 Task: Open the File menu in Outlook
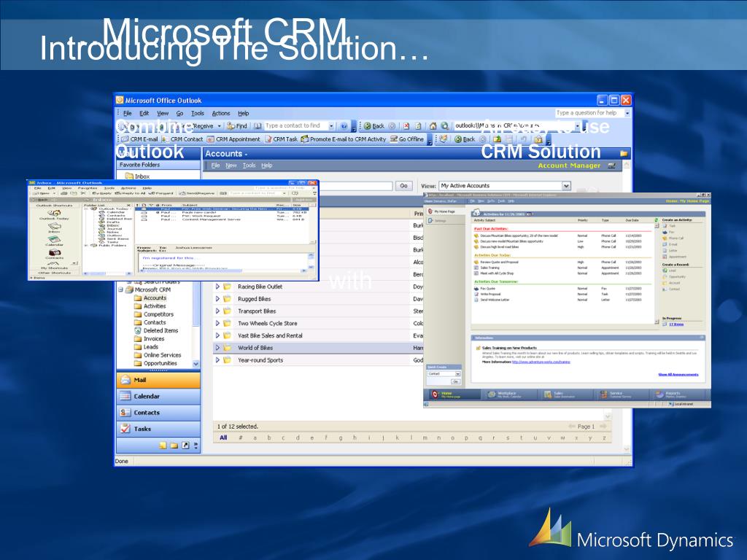[x=127, y=113]
